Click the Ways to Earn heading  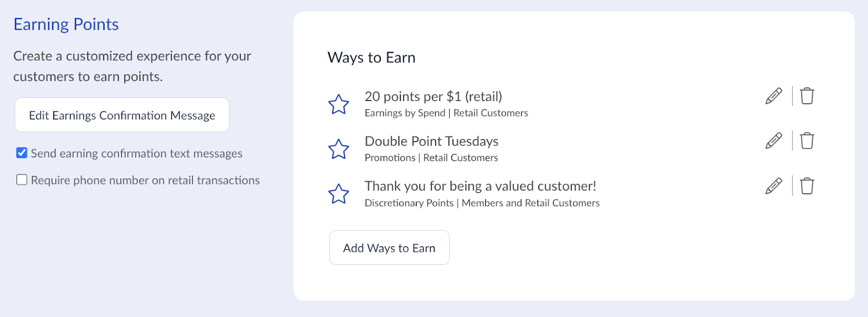[x=372, y=58]
